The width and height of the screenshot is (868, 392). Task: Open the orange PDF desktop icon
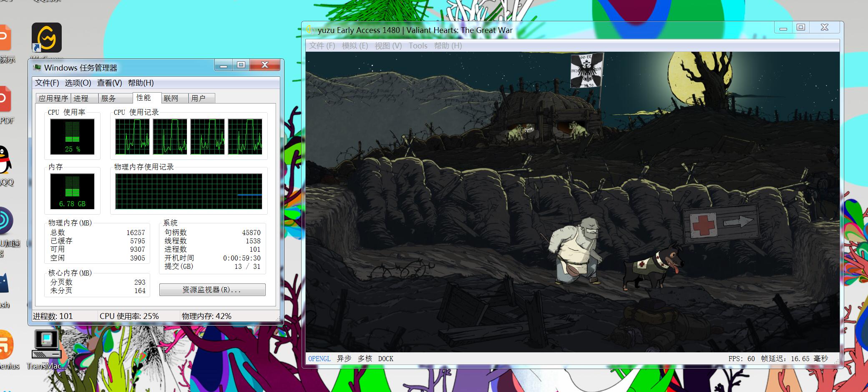click(5, 99)
